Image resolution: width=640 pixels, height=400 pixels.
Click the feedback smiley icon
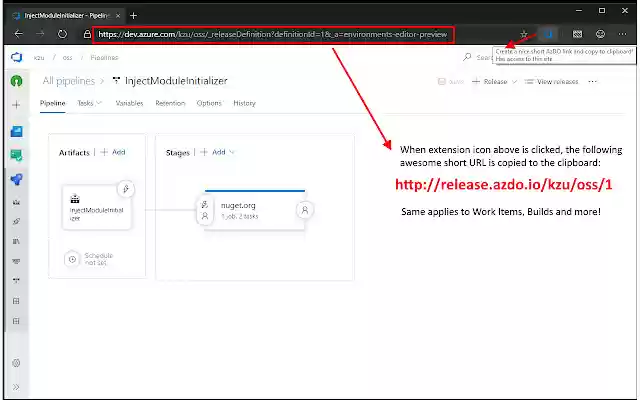point(600,34)
